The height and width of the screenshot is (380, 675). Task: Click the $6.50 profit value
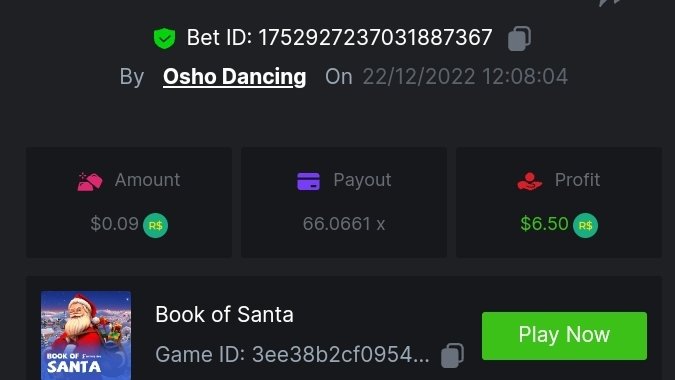point(544,224)
